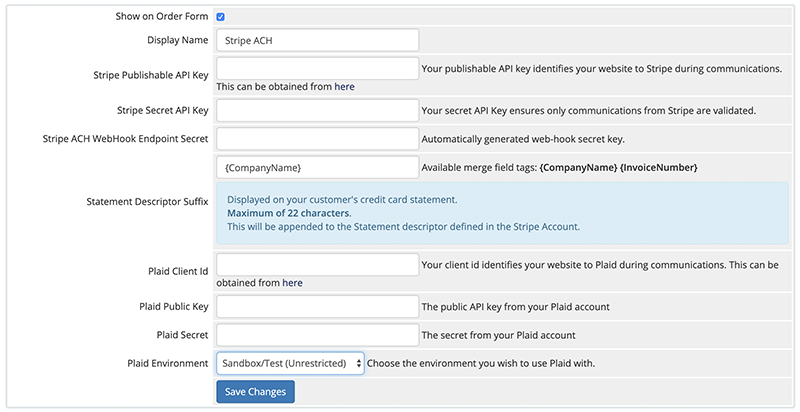
Task: Open the 'here' link for Stripe API key
Action: 344,87
